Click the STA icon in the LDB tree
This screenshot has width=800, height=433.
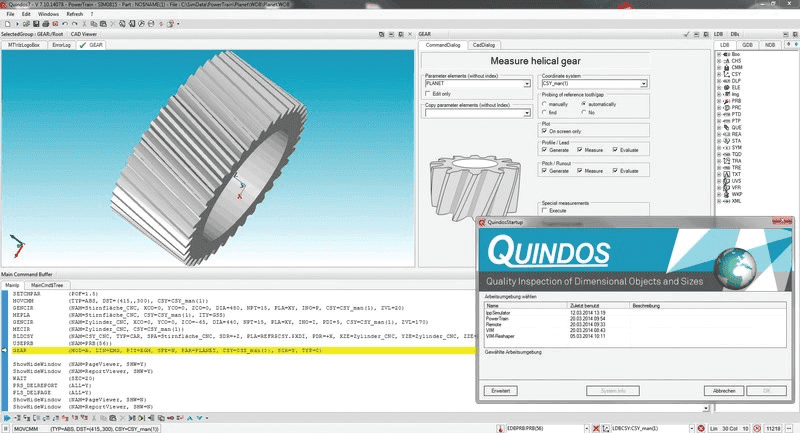(727, 141)
